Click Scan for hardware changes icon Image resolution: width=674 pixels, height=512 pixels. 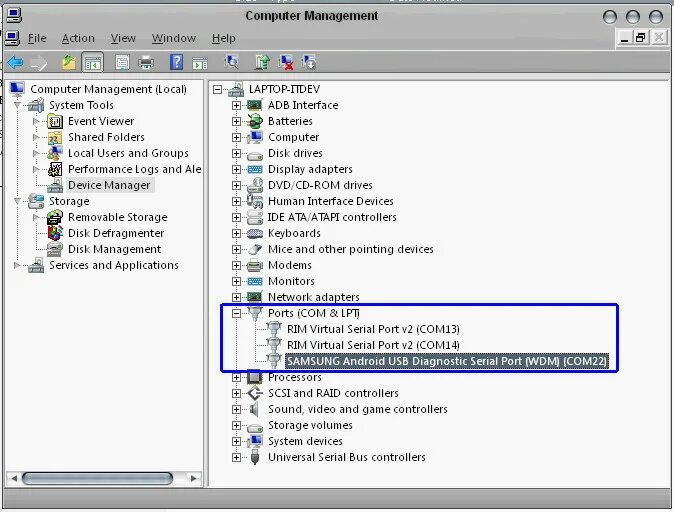click(232, 62)
